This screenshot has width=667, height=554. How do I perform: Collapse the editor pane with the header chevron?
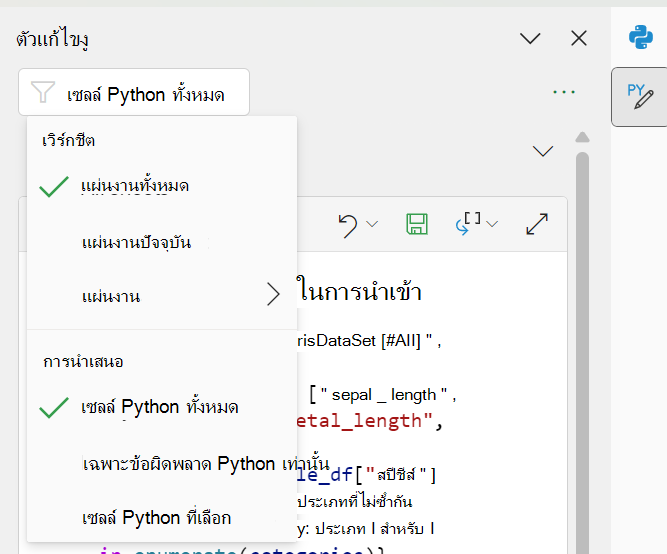[x=530, y=38]
